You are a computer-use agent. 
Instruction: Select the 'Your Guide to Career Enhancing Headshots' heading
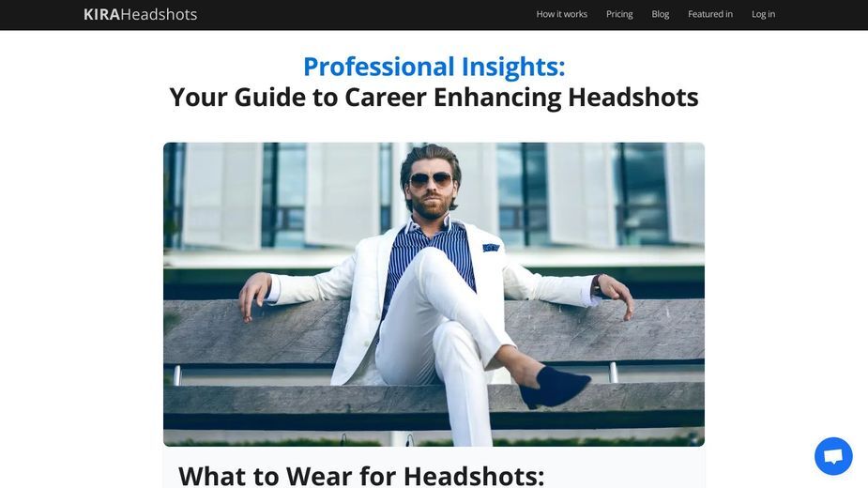pyautogui.click(x=434, y=98)
